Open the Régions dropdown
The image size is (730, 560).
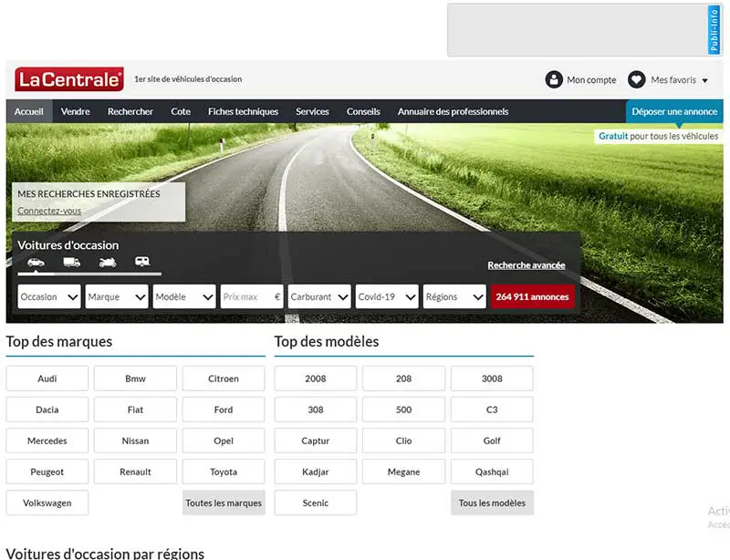(x=454, y=296)
